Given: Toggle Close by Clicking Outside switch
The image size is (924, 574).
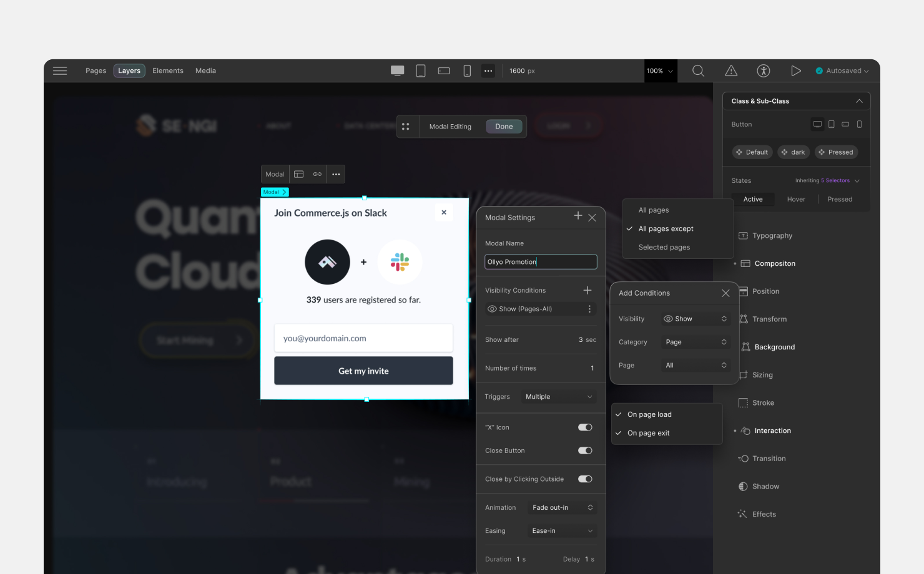Looking at the screenshot, I should 585,479.
